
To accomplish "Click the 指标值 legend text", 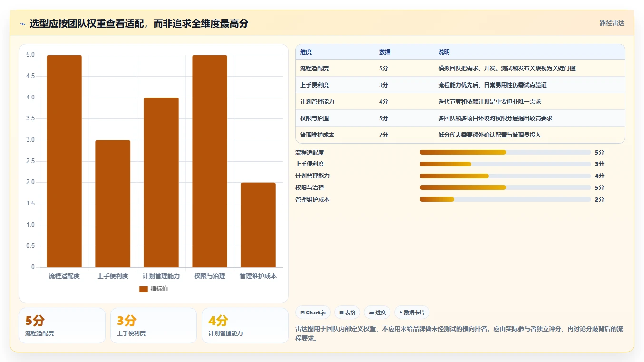I will [x=159, y=289].
